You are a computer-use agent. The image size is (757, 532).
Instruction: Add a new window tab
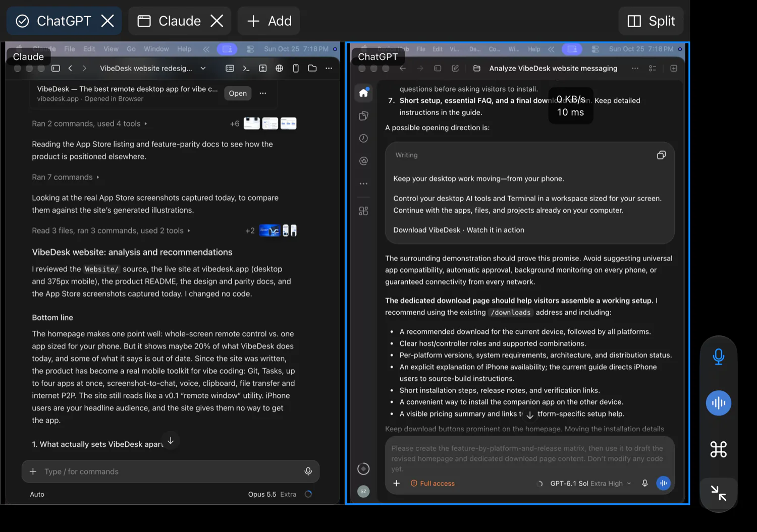[x=268, y=21]
